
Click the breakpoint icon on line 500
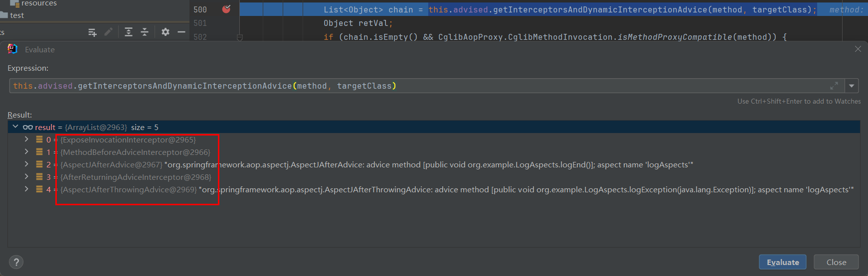pos(226,9)
